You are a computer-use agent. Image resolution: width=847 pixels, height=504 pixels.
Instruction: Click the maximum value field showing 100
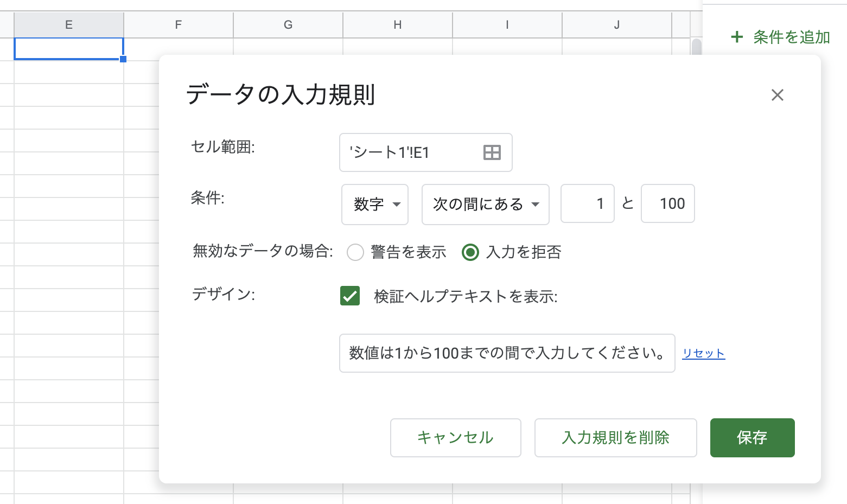667,204
